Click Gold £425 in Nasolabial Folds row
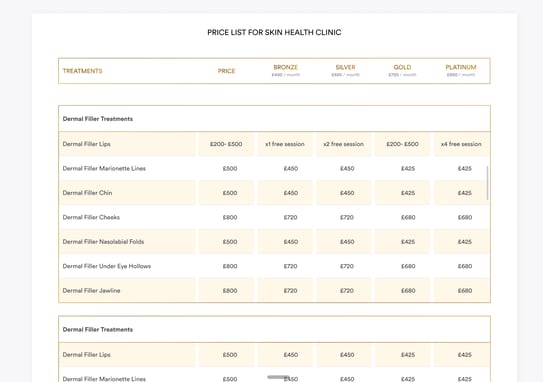Screen dimensions: 543x382 [408, 242]
